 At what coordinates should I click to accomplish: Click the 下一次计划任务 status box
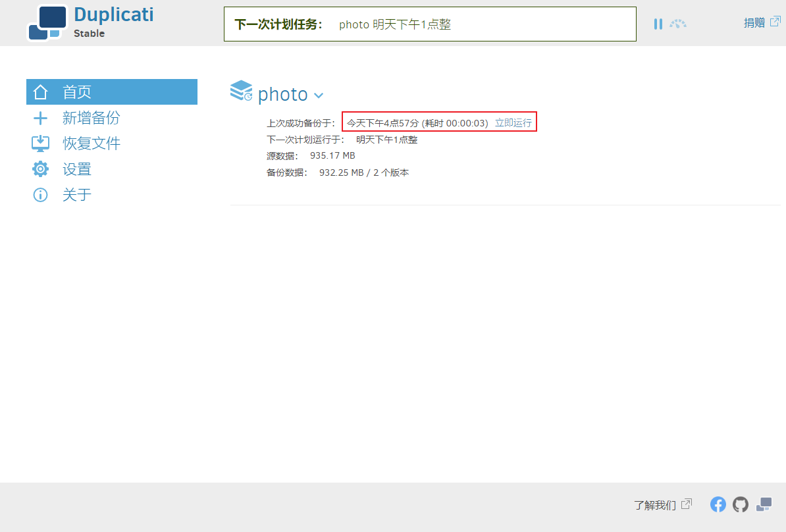pyautogui.click(x=430, y=24)
